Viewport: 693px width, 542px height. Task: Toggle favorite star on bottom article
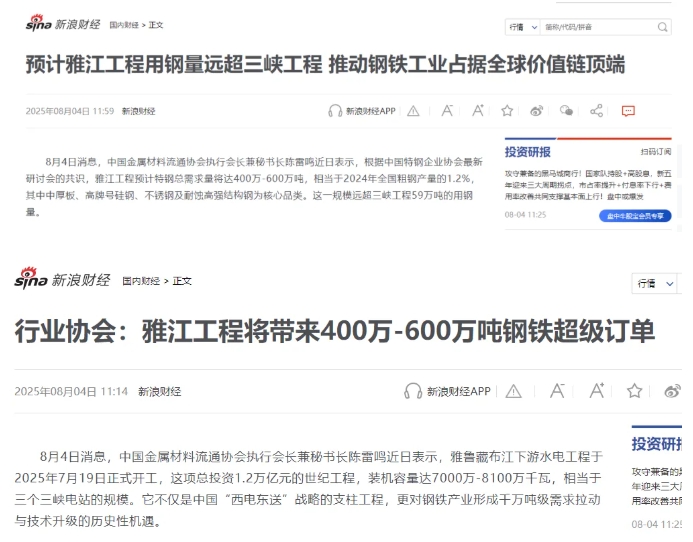(x=634, y=391)
